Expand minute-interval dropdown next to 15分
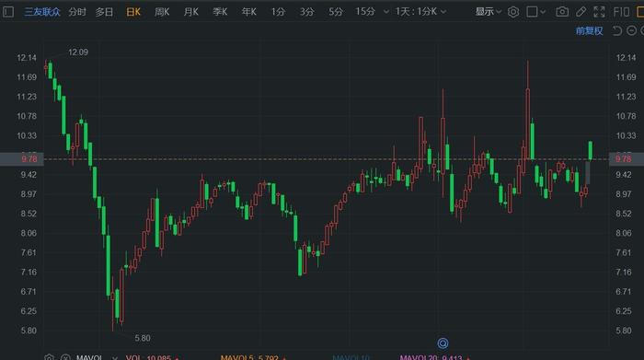 pyautogui.click(x=386, y=12)
